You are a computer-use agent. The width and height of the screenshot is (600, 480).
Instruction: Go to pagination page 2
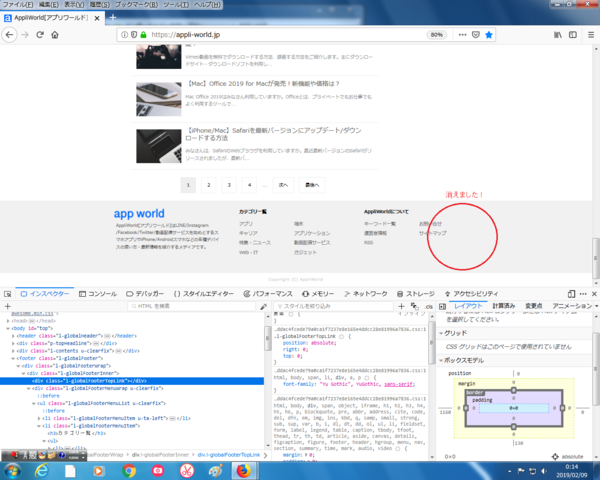208,185
